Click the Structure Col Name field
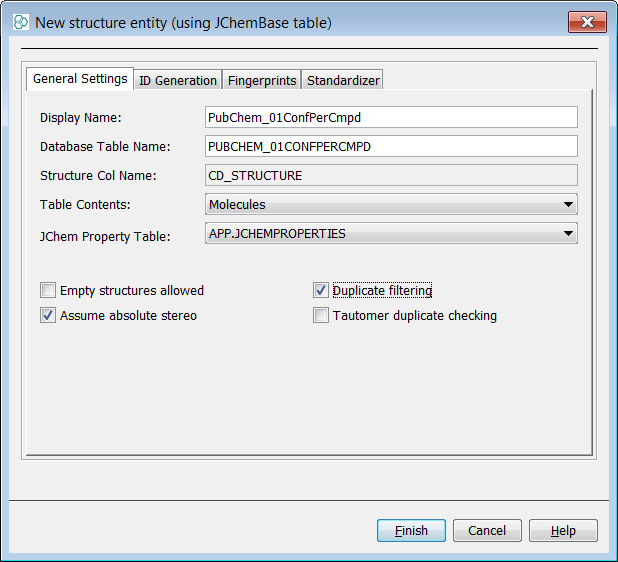The width and height of the screenshot is (618, 562). [390, 176]
